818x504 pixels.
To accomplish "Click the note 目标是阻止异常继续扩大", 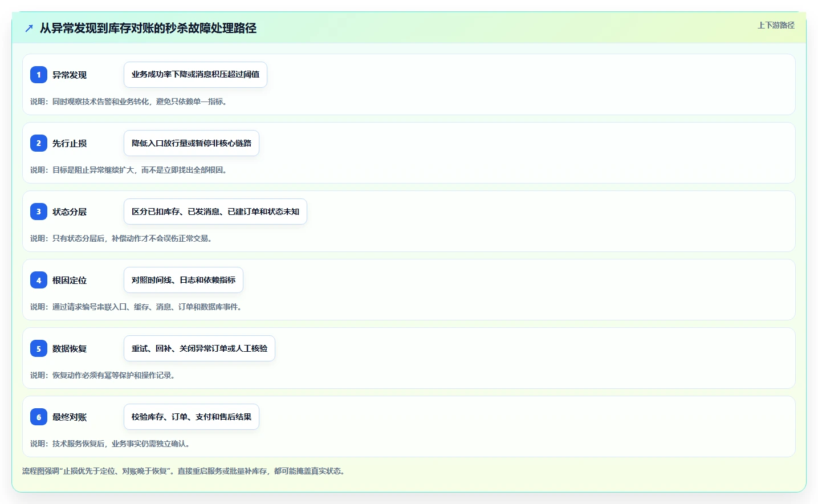I will [x=130, y=170].
